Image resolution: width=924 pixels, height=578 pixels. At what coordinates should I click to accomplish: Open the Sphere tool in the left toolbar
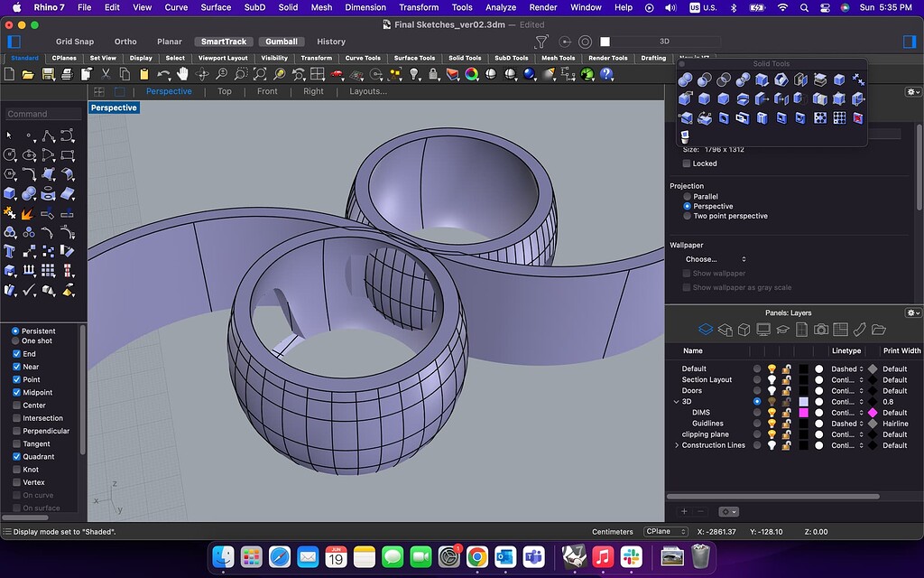27,192
